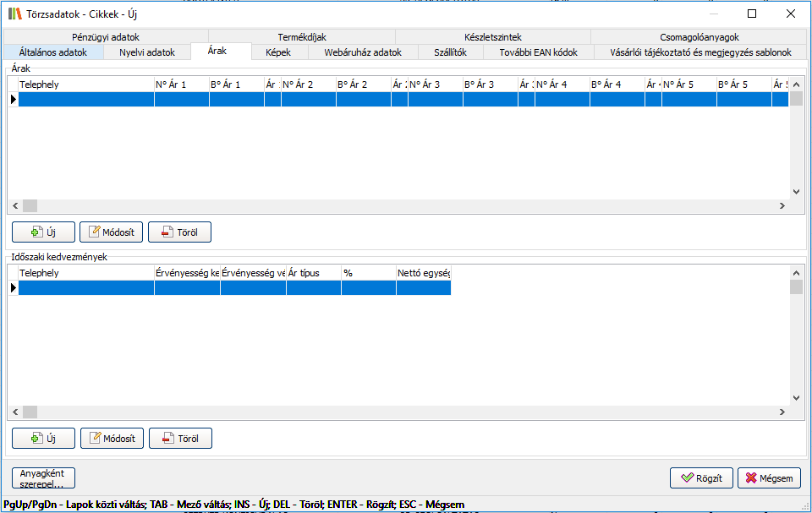This screenshot has height=513, width=812.
Task: Switch to the Általános adatok tab
Action: coord(52,52)
